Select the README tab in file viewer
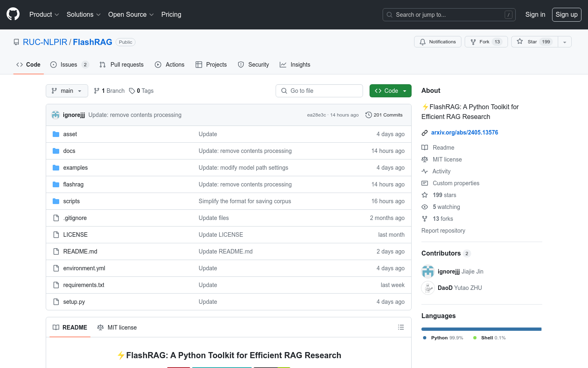The width and height of the screenshot is (588, 368). pos(70,328)
